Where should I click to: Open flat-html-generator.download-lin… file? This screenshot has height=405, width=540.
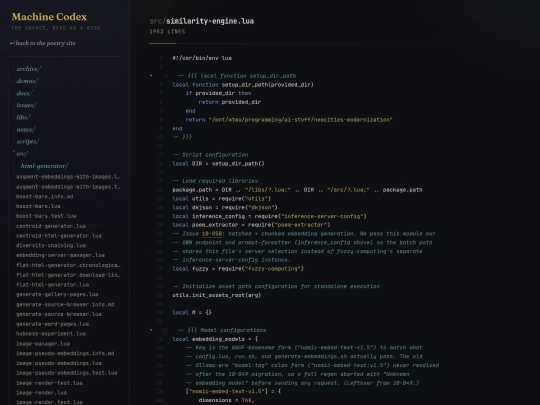pos(68,275)
